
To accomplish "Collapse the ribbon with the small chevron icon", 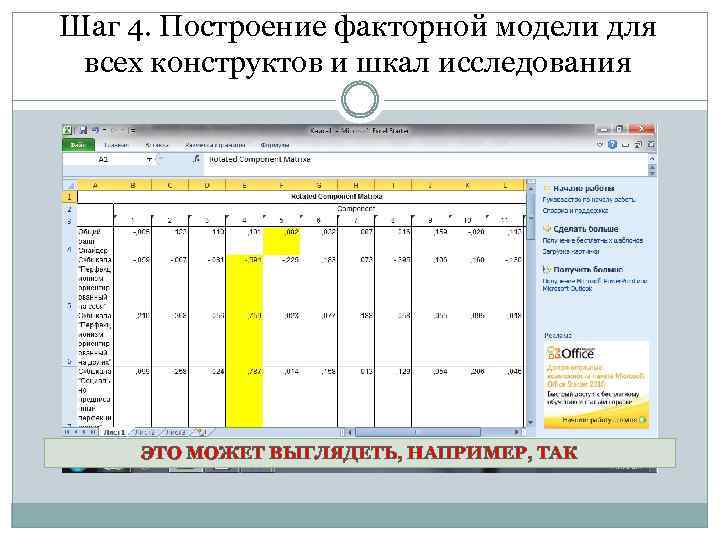I will (x=600, y=144).
